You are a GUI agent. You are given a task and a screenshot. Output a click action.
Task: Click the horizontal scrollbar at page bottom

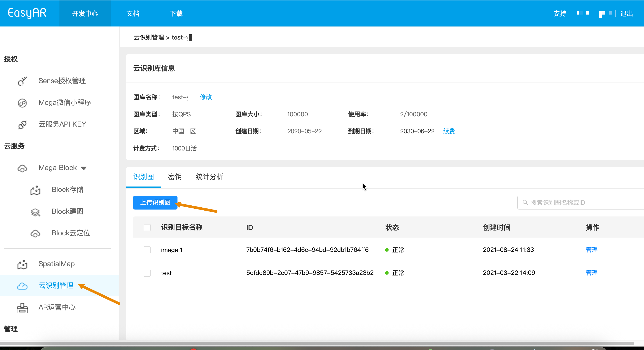tap(317, 343)
